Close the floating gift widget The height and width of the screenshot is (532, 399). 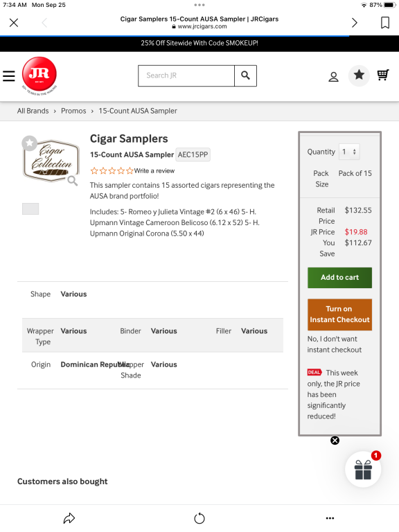pos(335,440)
